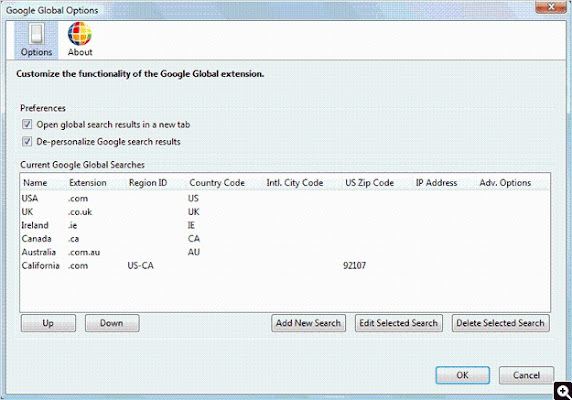Dismiss dialog with the Cancel button

click(x=526, y=375)
